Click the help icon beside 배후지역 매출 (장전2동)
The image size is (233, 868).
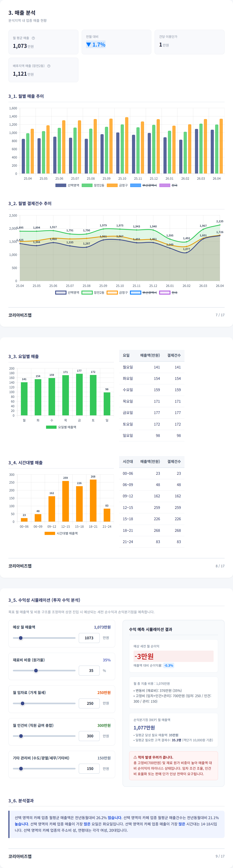[49, 66]
